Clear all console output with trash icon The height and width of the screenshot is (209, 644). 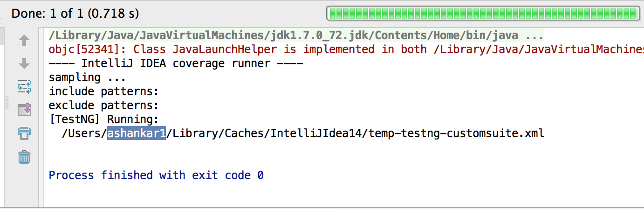tap(24, 157)
